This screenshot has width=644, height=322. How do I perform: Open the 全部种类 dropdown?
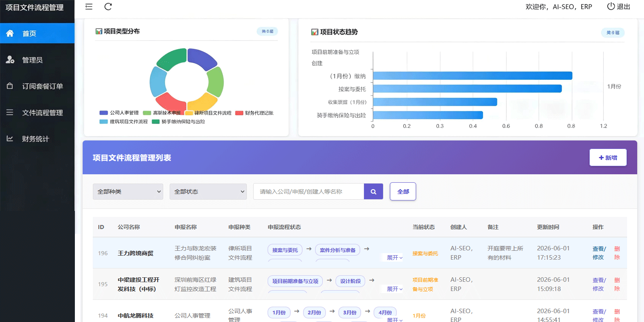(x=128, y=192)
